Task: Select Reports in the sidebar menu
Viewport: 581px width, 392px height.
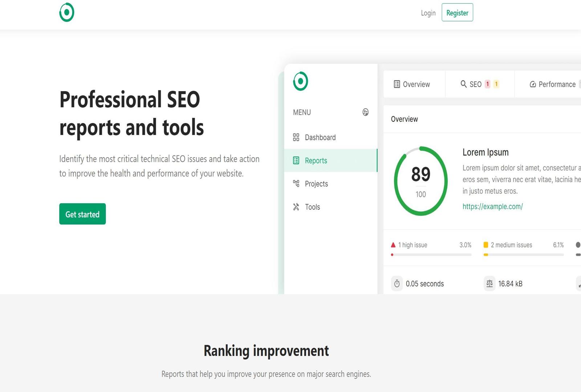Action: point(316,160)
